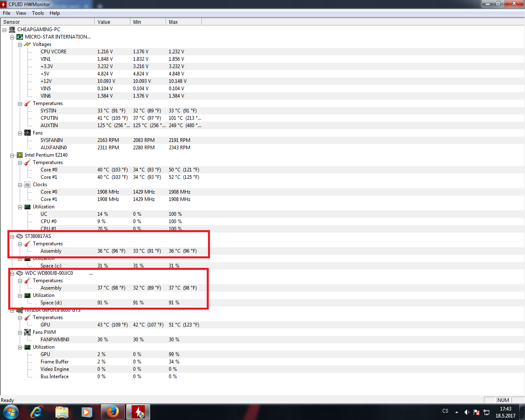Click the thermometer icon above the GPU temperature row
Viewport: 525px width, 420px height.
tap(27, 317)
